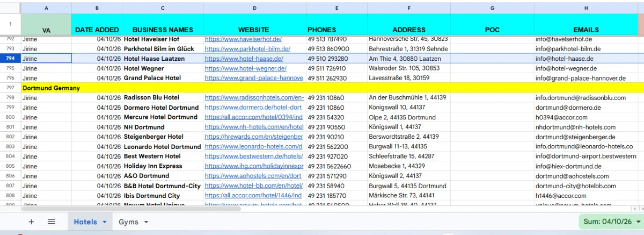Viewport: 644px width, 235px height.
Task: Select address cell Schleefstraße 15, 44287
Action: [408, 156]
